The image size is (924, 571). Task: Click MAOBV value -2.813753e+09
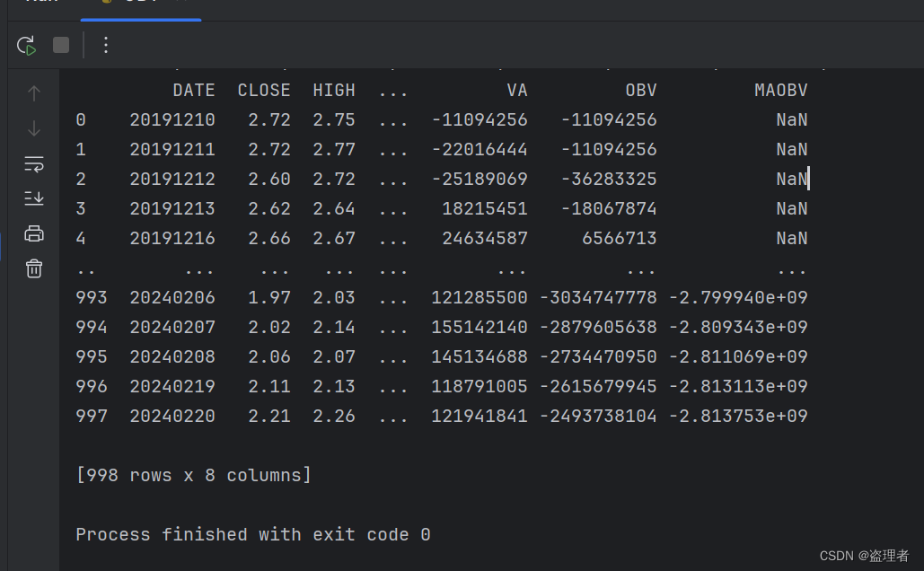(738, 416)
